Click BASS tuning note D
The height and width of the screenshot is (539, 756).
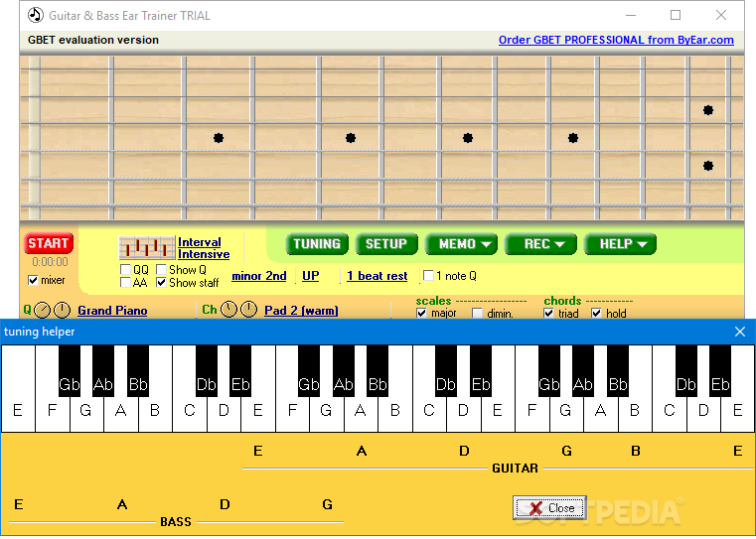(225, 504)
